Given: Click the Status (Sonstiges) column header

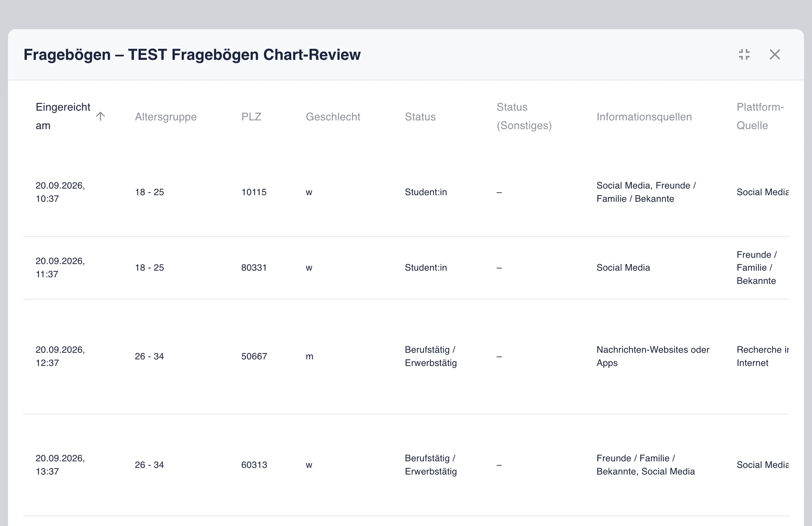Looking at the screenshot, I should tap(524, 116).
